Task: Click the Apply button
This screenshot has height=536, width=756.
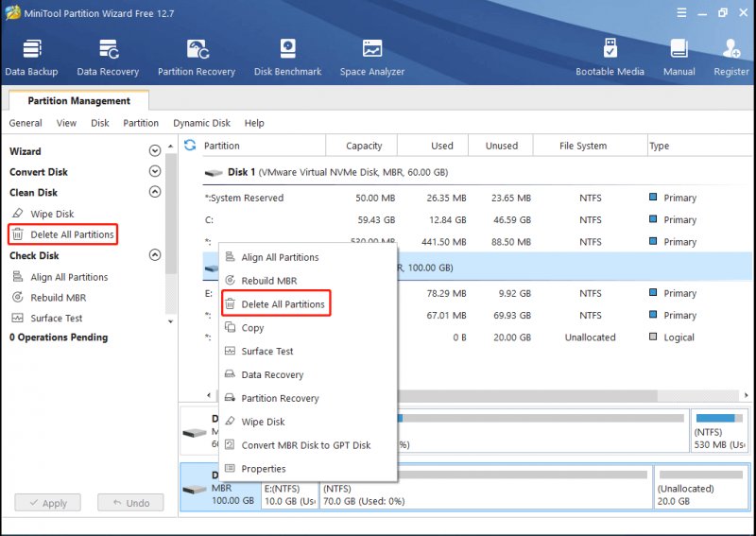Action: coord(48,503)
